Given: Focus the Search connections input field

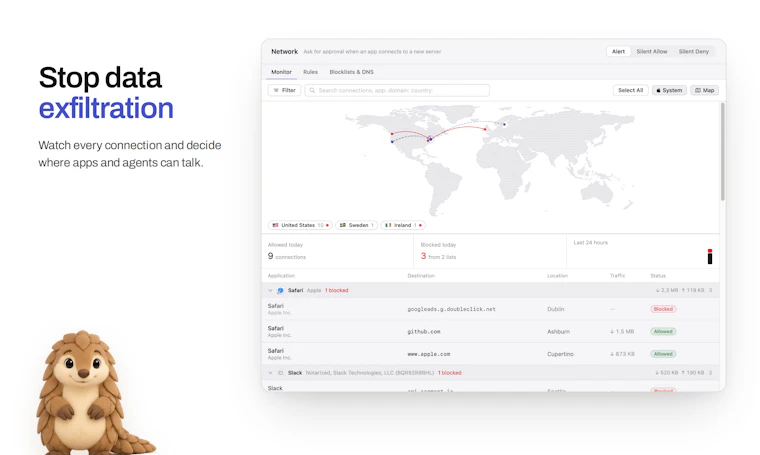Looking at the screenshot, I should 397,90.
